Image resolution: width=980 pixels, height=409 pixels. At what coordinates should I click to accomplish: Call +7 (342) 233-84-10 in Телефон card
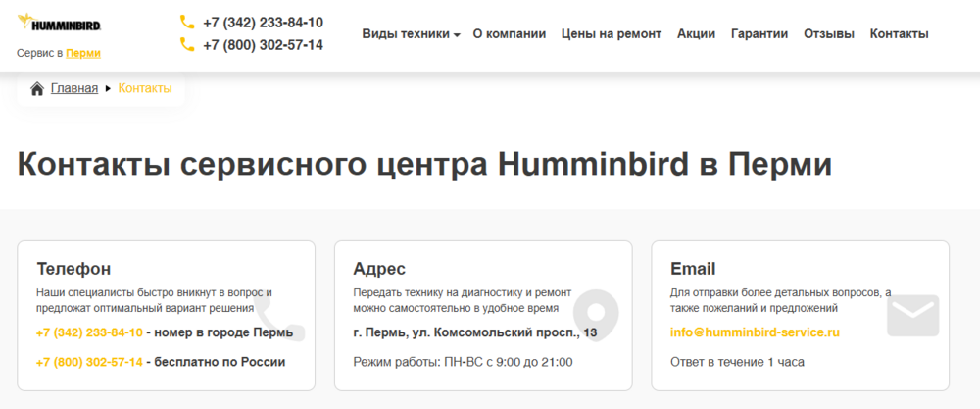[x=89, y=332]
